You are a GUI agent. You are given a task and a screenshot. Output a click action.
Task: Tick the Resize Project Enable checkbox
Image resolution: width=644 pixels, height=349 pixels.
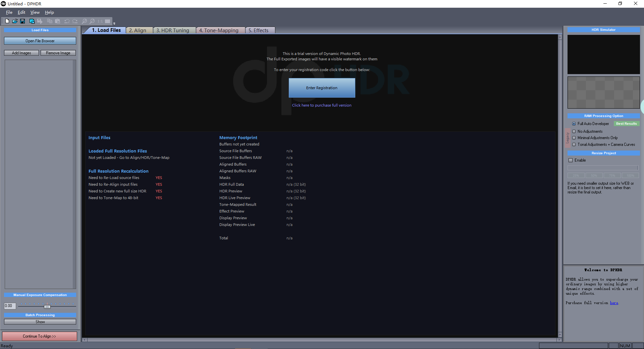pyautogui.click(x=571, y=160)
